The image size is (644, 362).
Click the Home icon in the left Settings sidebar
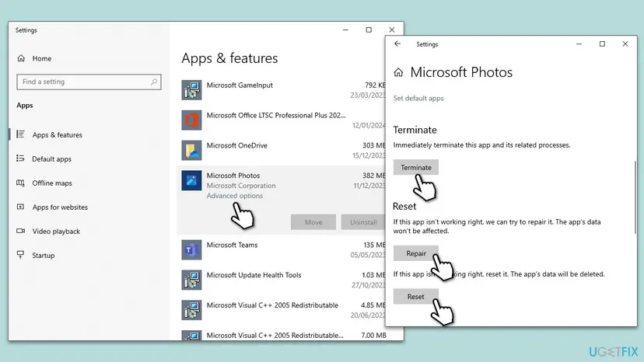coord(21,58)
